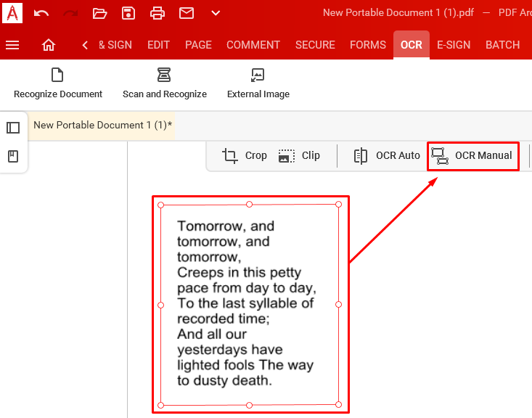Click the External Image icon

[258, 75]
